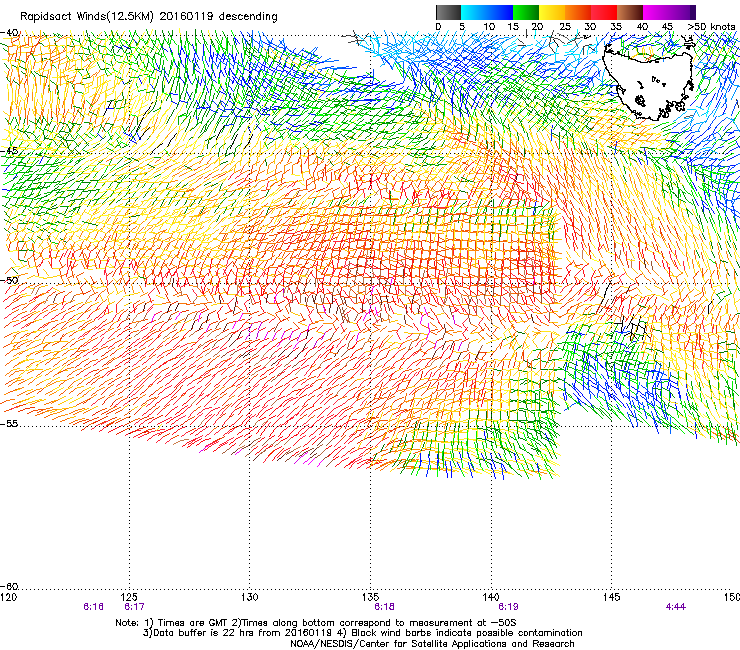The width and height of the screenshot is (740, 650).
Task: Click the '35' legend scale number
Action: (616, 27)
